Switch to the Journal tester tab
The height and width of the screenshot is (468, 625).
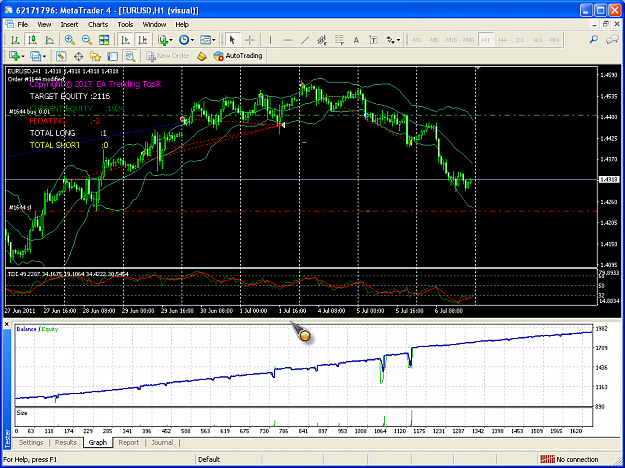pyautogui.click(x=162, y=442)
